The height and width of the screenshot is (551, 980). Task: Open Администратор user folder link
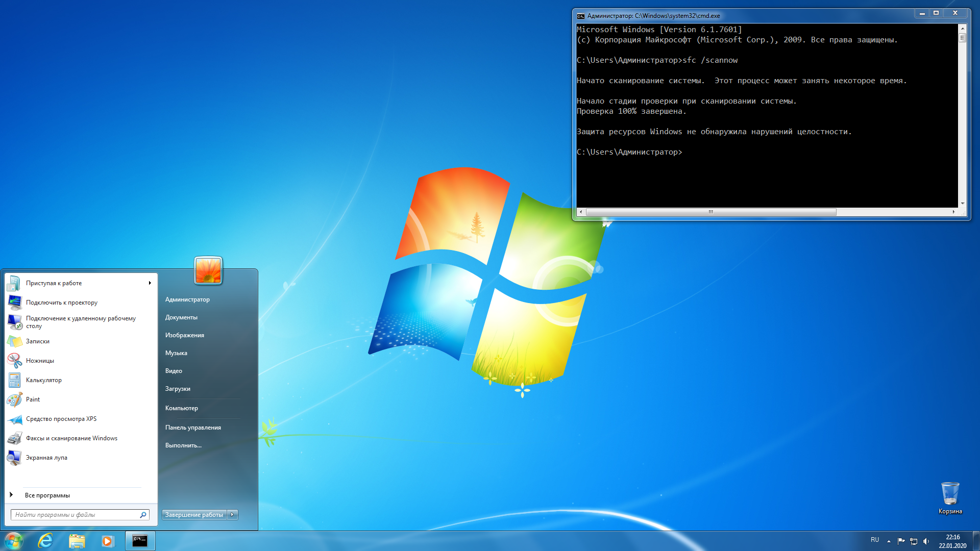(187, 299)
